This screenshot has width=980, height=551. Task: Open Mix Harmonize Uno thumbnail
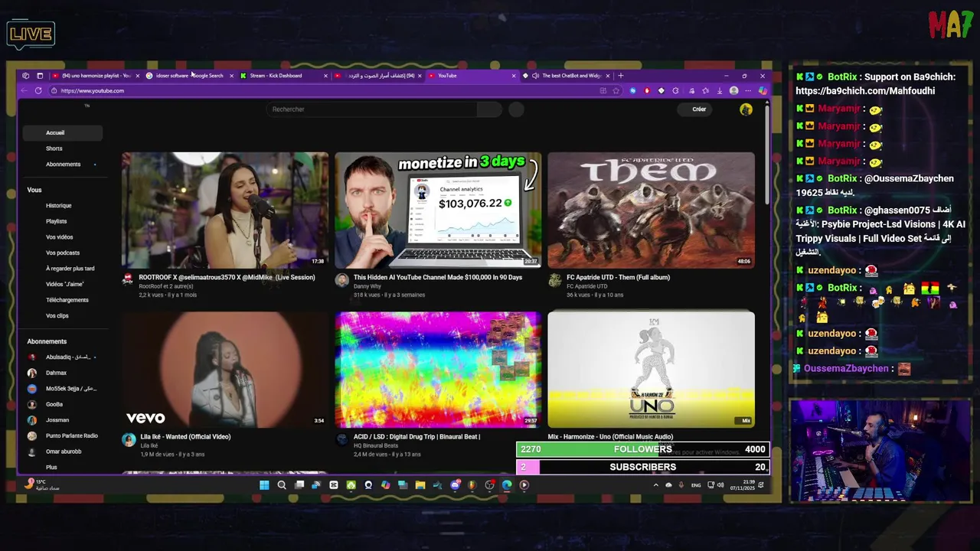[651, 369]
